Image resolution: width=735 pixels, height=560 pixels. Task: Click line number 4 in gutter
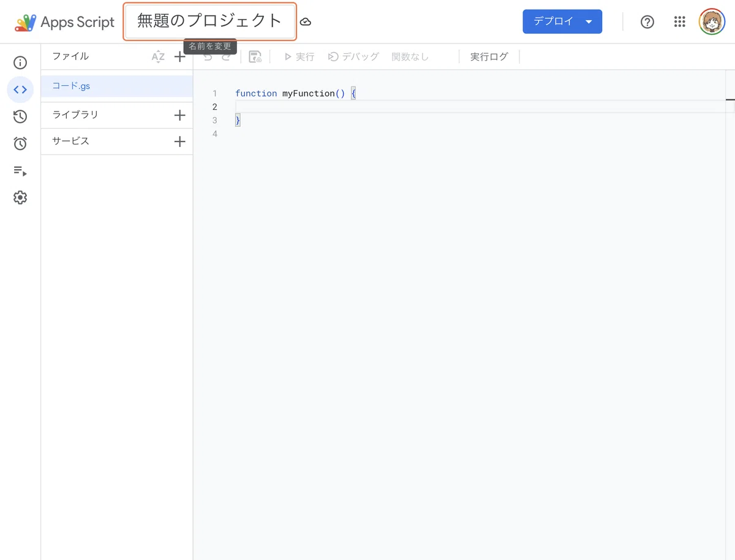coord(214,134)
